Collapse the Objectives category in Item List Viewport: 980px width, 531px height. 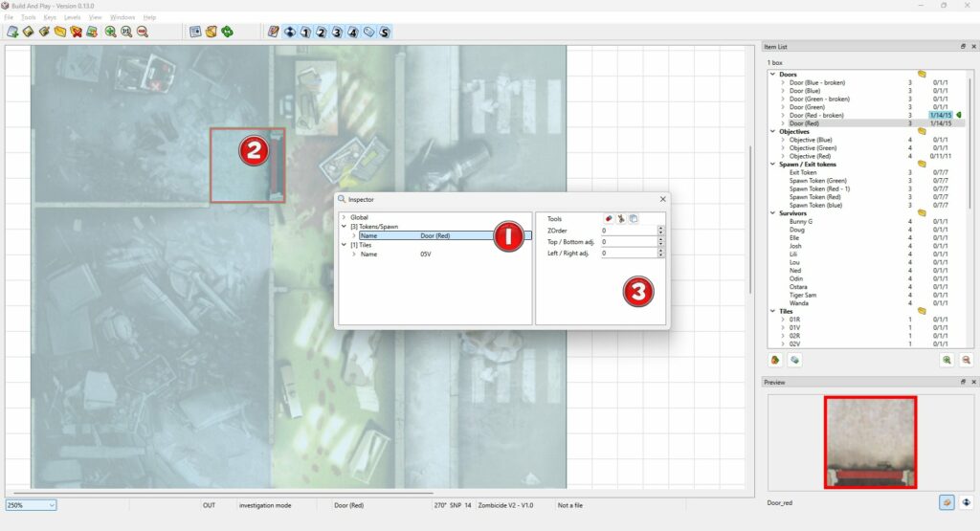click(x=773, y=131)
